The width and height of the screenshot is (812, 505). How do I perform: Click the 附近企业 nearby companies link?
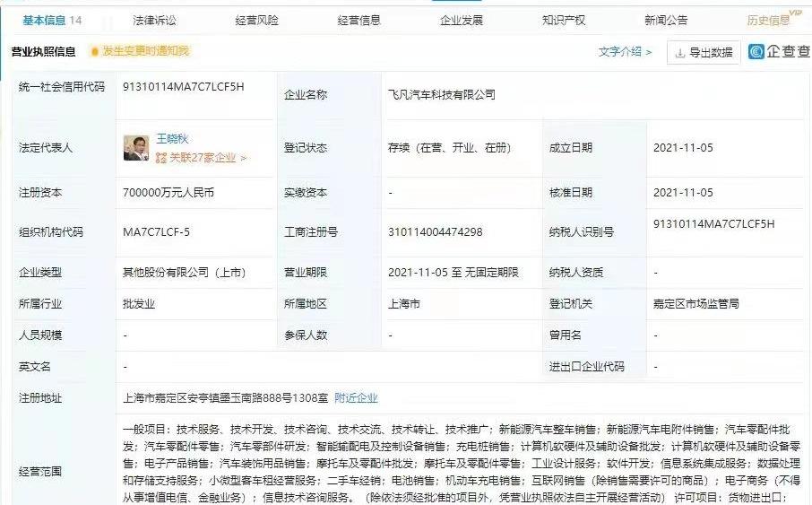tap(356, 397)
